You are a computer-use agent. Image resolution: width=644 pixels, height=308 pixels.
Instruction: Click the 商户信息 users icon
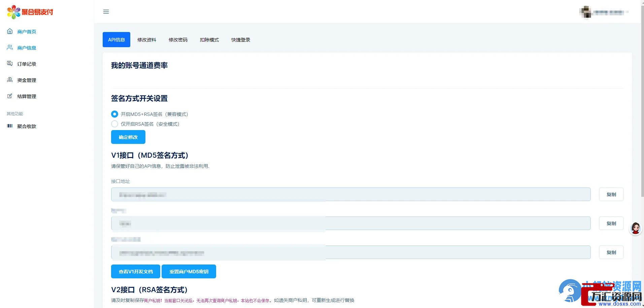pos(10,48)
